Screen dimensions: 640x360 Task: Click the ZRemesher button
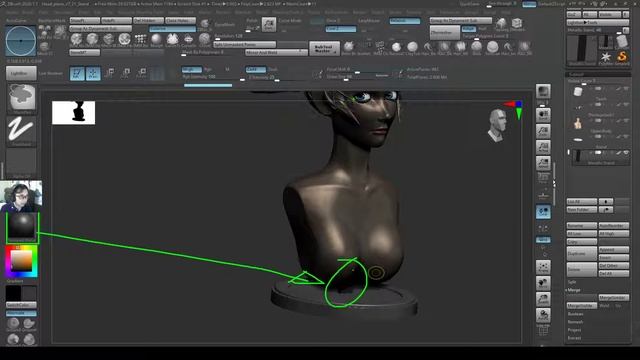445,32
